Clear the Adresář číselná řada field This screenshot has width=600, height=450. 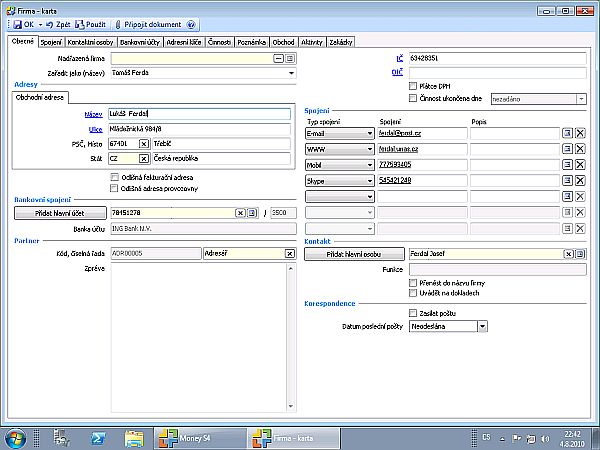coord(290,253)
